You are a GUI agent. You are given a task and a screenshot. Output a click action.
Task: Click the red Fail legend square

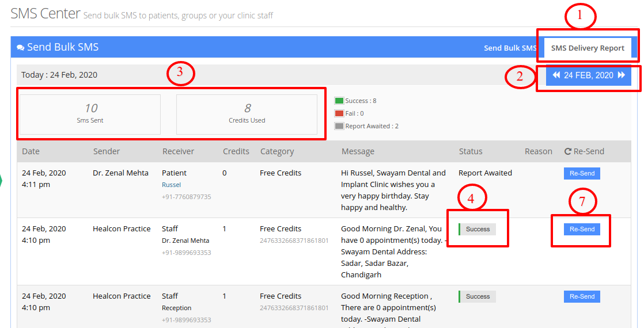tap(339, 113)
